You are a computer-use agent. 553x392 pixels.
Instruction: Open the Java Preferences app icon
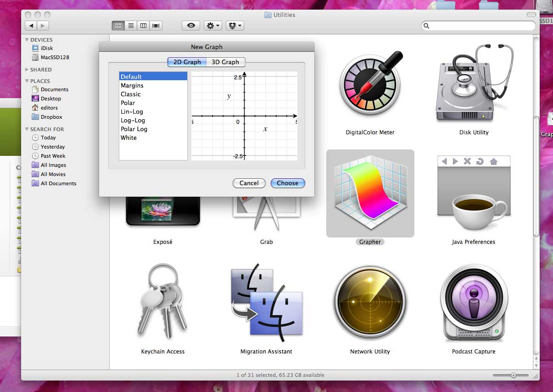coord(474,192)
